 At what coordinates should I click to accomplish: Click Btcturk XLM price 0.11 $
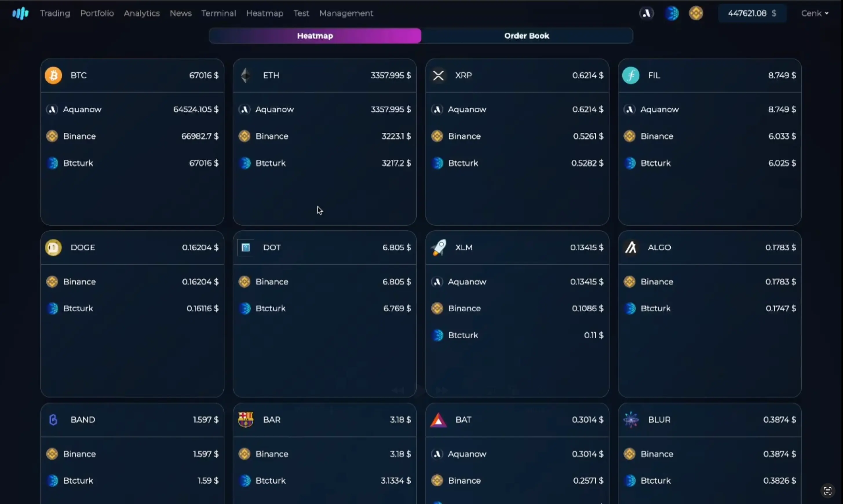594,335
